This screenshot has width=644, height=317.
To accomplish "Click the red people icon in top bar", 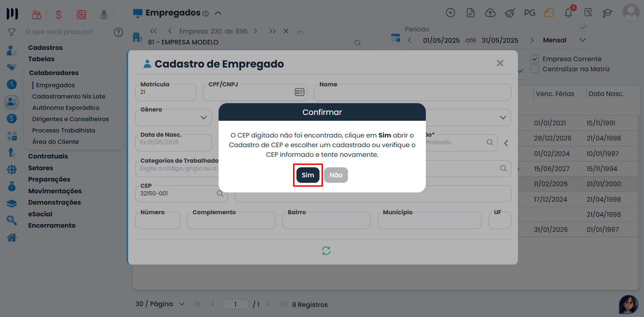I will tap(37, 15).
